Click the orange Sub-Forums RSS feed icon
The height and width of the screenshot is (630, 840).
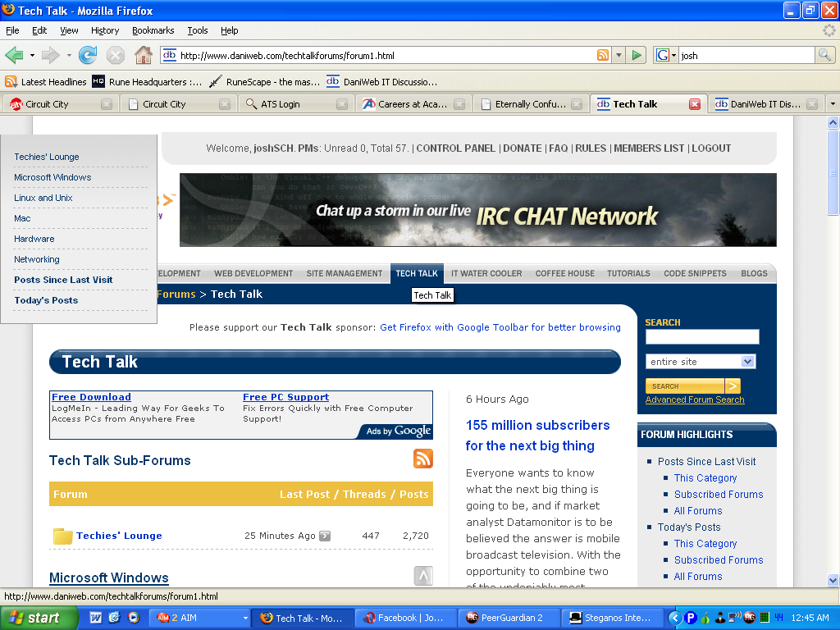point(422,459)
